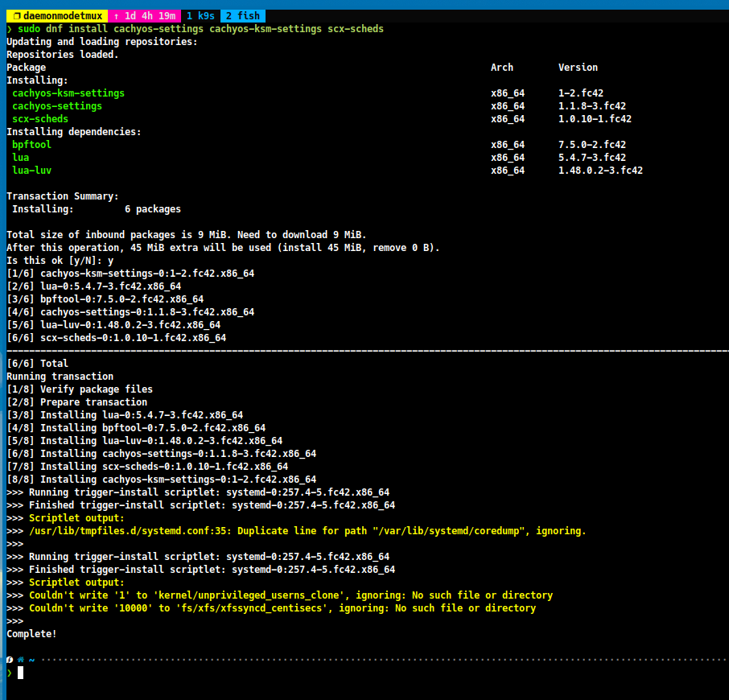Click '[2/8] Prepare transaction' line
This screenshot has height=700, width=729.
tap(76, 402)
